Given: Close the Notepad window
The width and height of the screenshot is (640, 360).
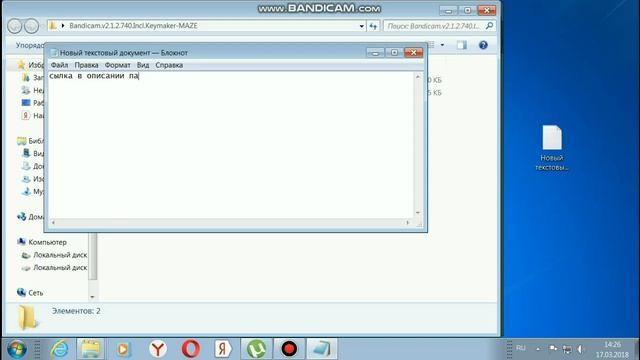Looking at the screenshot, I should point(413,53).
